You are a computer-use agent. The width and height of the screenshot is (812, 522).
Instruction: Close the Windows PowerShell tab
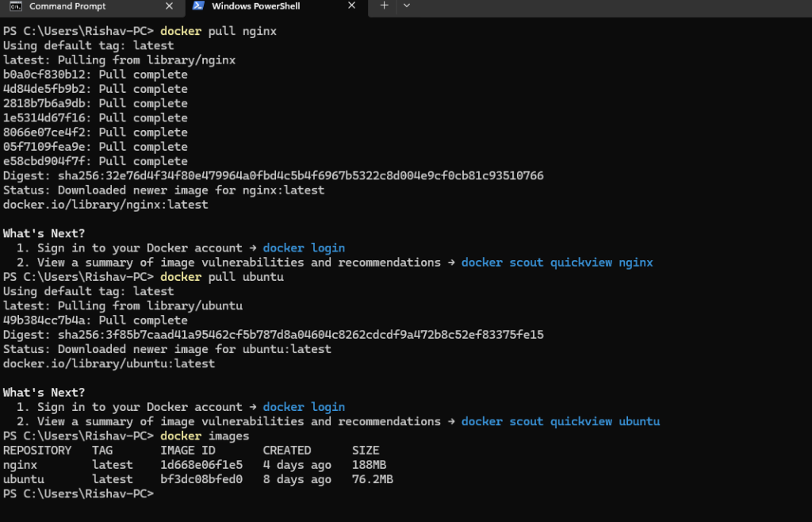tap(351, 6)
